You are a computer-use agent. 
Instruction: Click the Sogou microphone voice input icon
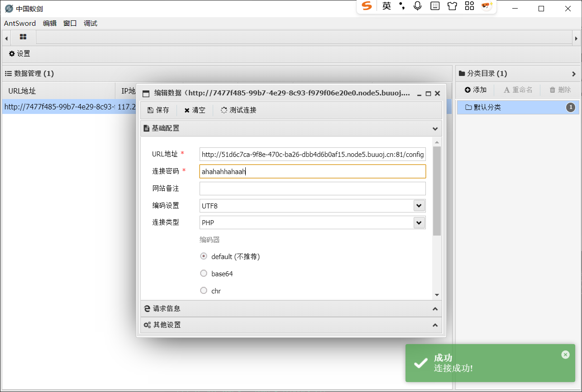[418, 6]
